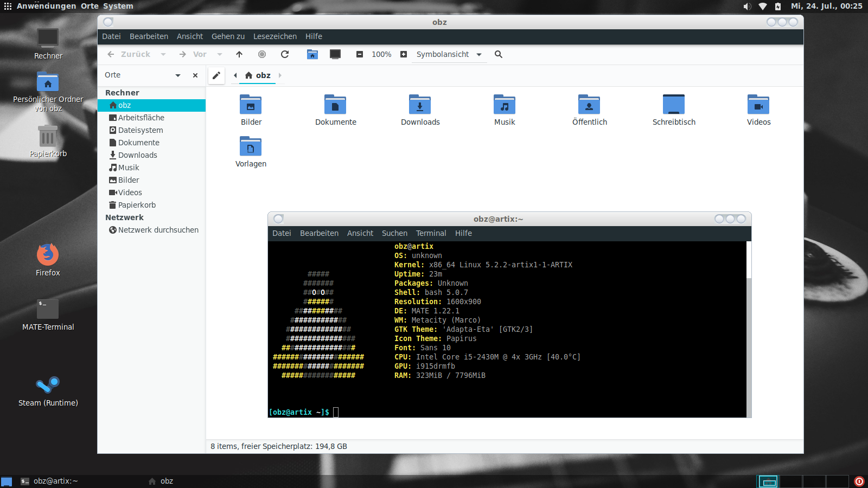Open Bearbeiten menu in file manager
Viewport: 868px width, 488px height.
pyautogui.click(x=149, y=36)
